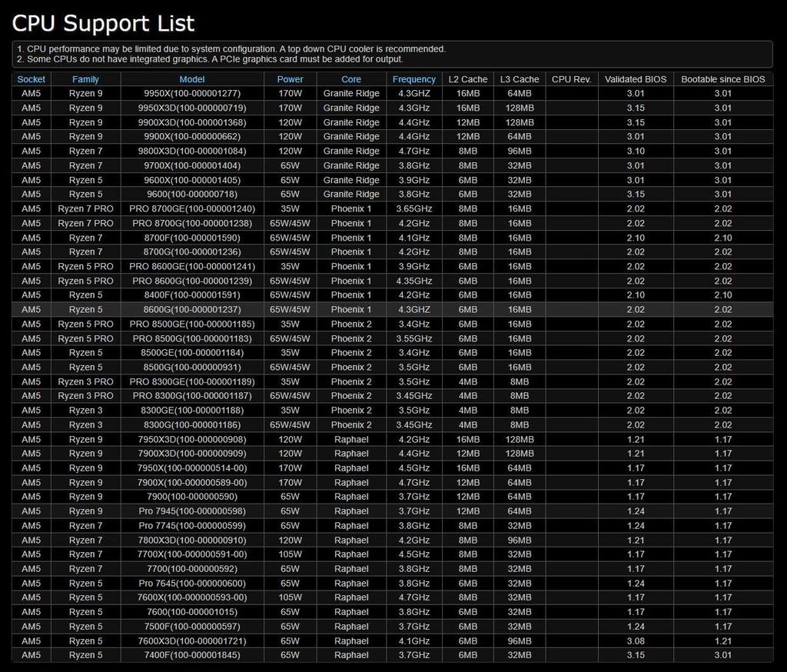Click the CPU Support List heading
This screenshot has width=787, height=672.
click(x=104, y=23)
